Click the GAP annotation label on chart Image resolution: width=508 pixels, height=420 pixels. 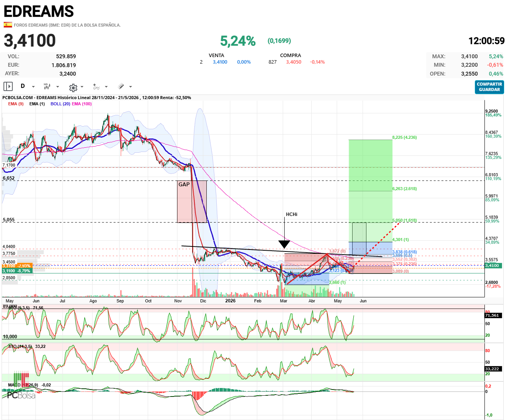coord(184,184)
